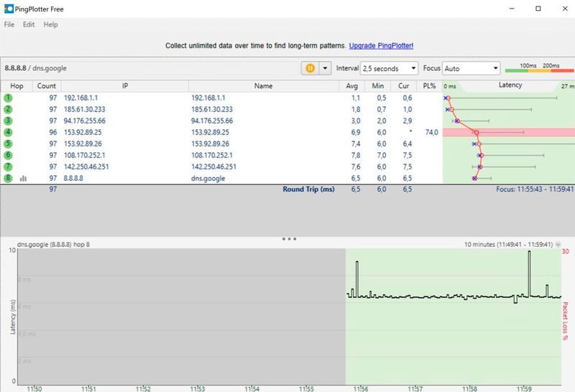Select the hop 4 green circle icon
Viewport: 575px width, 392px height.
tap(8, 132)
